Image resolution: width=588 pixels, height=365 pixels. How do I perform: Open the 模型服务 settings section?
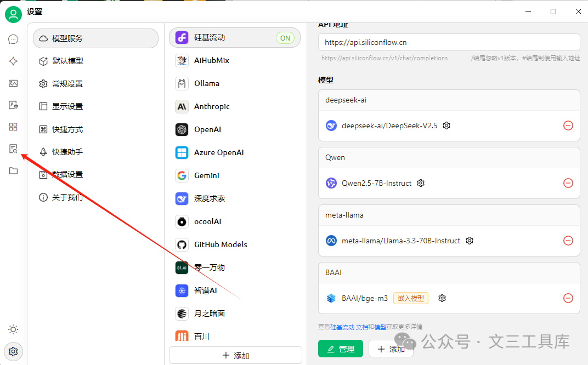pos(95,38)
